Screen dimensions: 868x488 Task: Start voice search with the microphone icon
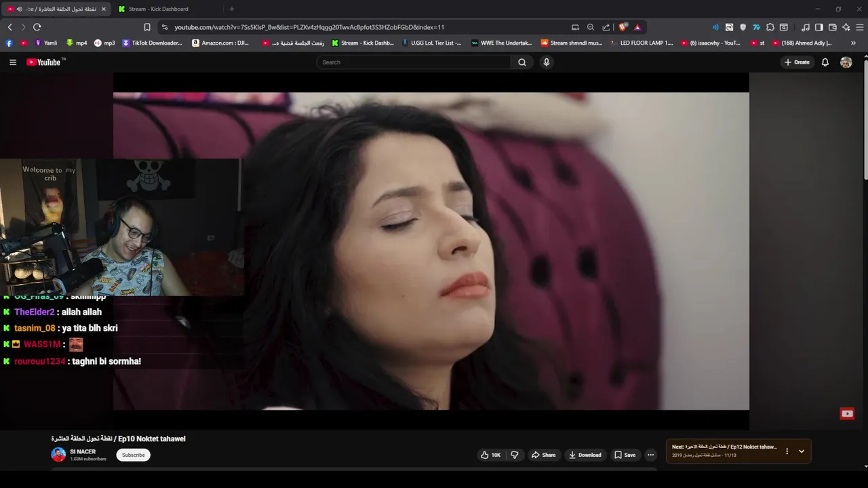(x=547, y=62)
